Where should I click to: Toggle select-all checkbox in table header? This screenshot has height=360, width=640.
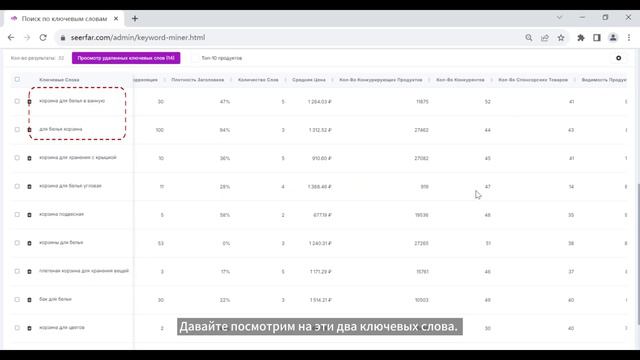(17, 79)
